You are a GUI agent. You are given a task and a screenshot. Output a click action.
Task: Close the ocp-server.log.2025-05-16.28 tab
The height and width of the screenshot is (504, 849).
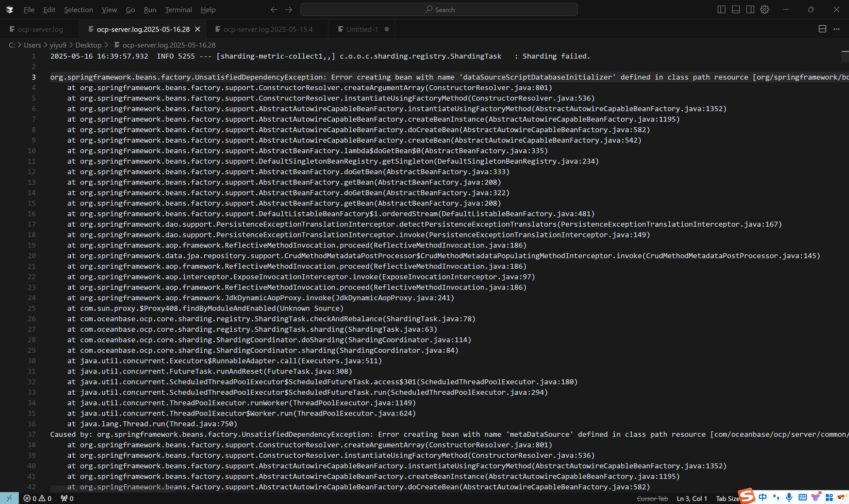pos(198,29)
